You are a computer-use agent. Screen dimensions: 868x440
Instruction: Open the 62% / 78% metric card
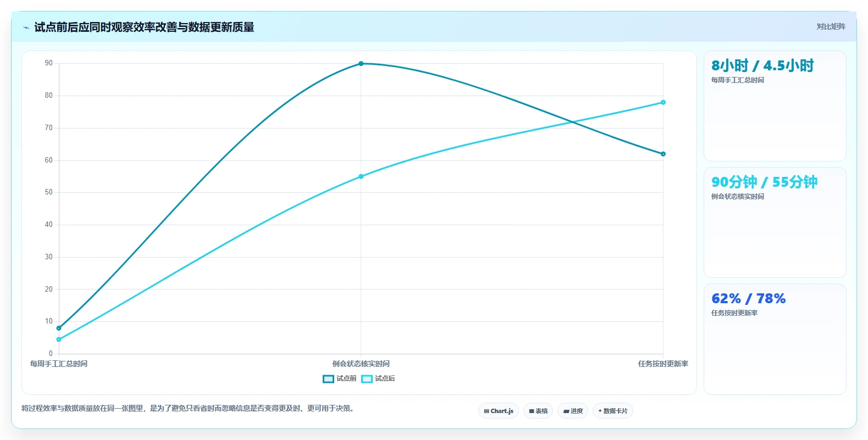click(775, 339)
